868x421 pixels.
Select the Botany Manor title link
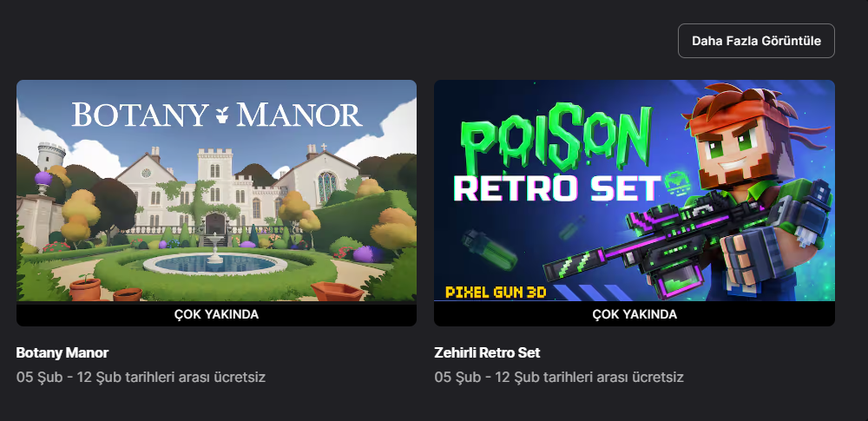click(62, 352)
